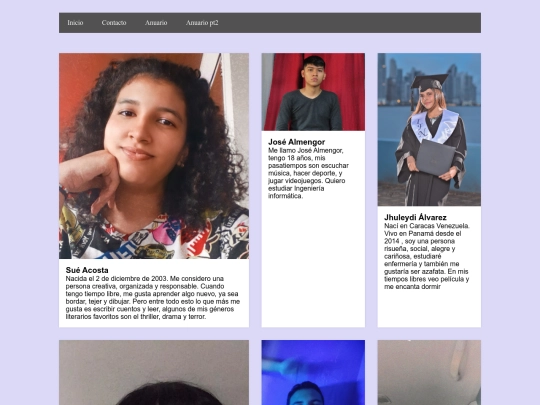Screen dimensions: 540x405
Task: Go to the Contacto page
Action: click(x=114, y=23)
